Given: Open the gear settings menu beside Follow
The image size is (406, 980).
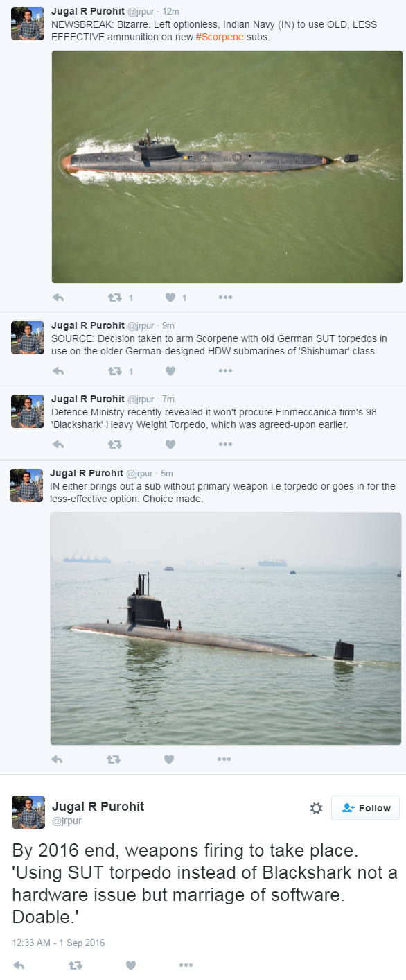Looking at the screenshot, I should 316,808.
